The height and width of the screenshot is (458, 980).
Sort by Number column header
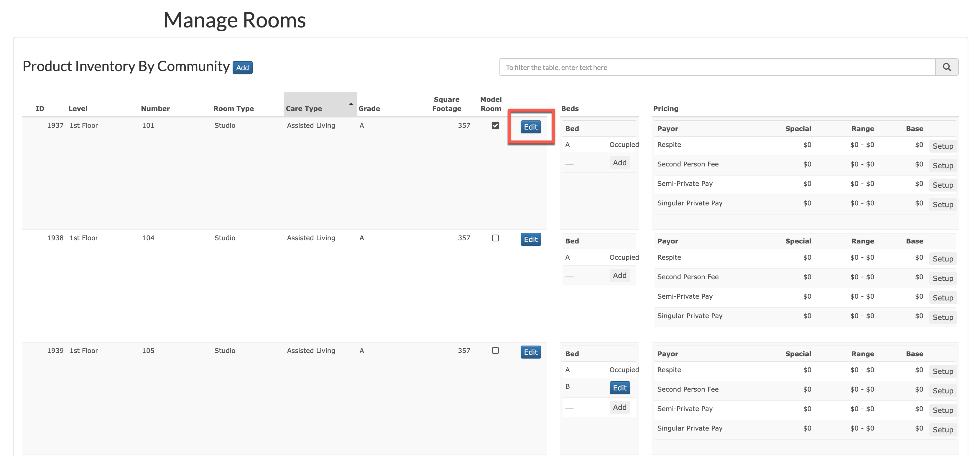[x=155, y=109]
